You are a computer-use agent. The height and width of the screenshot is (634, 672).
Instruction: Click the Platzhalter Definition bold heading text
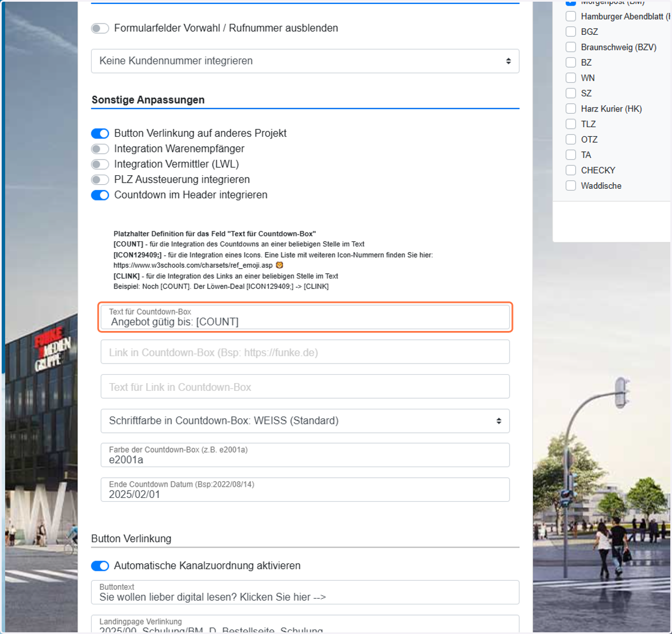[214, 234]
